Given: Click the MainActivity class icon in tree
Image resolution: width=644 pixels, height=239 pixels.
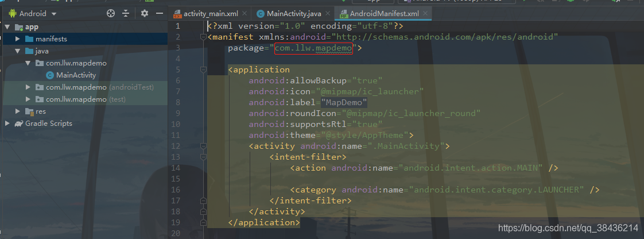Looking at the screenshot, I should click(50, 75).
